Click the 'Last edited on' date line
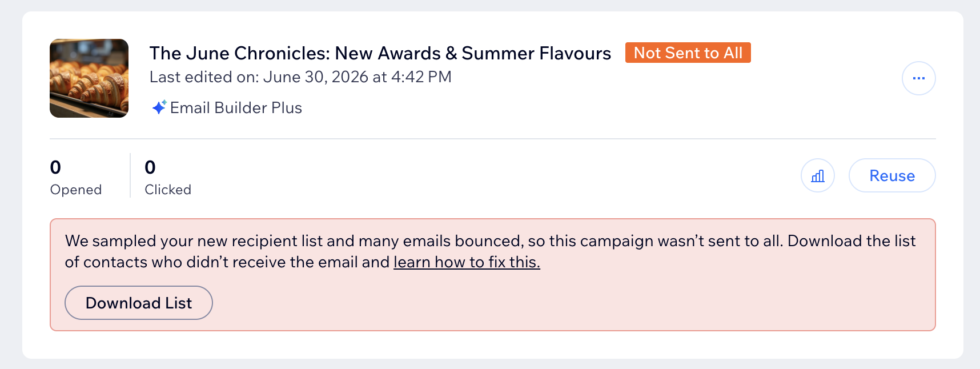The image size is (980, 369). point(300,77)
